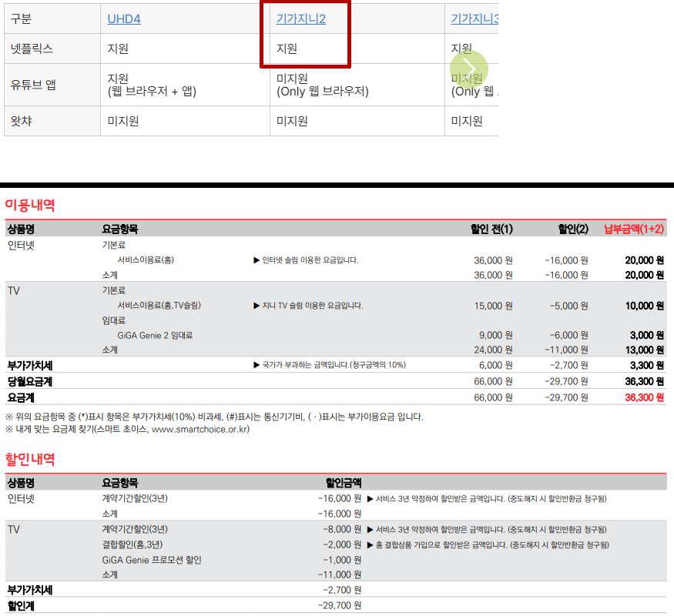Click the www.smartchoice.or.kr footnote text
Screen dimensions: 674x616
(200, 429)
